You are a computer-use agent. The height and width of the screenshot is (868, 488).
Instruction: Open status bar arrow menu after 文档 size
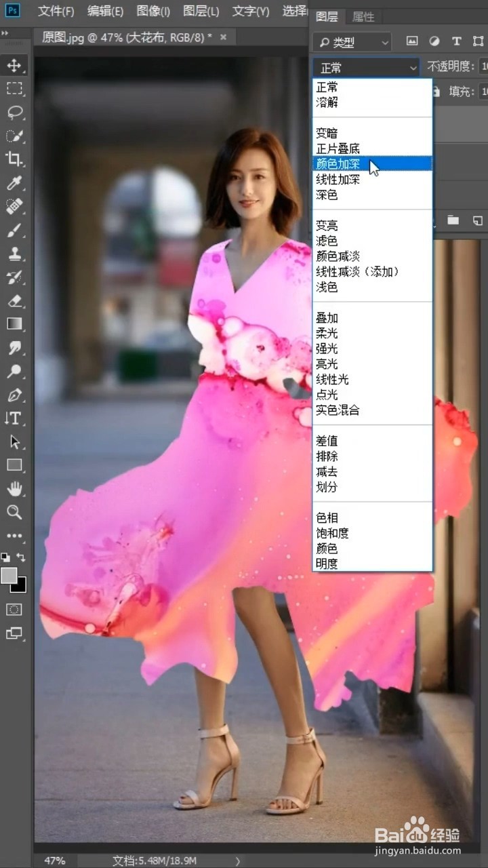coord(238,861)
